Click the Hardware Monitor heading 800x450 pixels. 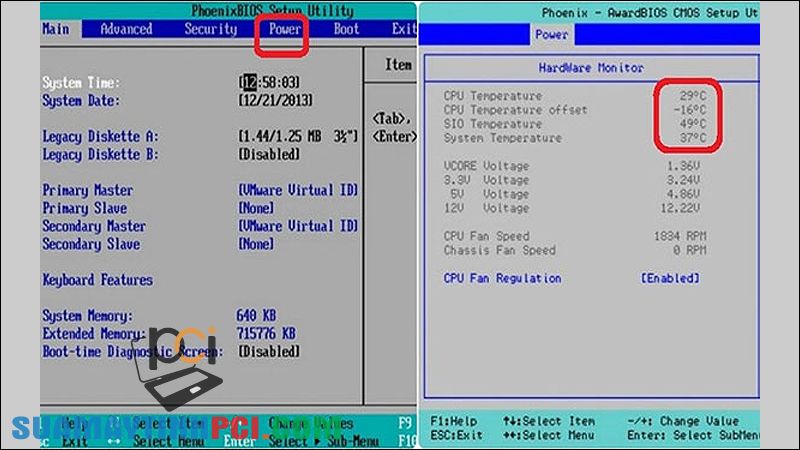pyautogui.click(x=591, y=67)
